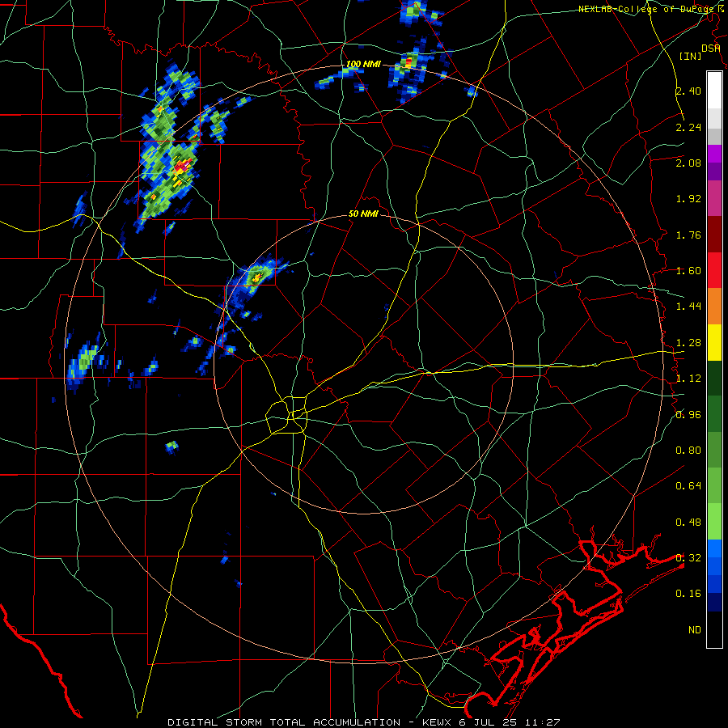The height and width of the screenshot is (728, 728).
Task: Click the 6 JUL 25 11:27 timestamp
Action: point(510,722)
